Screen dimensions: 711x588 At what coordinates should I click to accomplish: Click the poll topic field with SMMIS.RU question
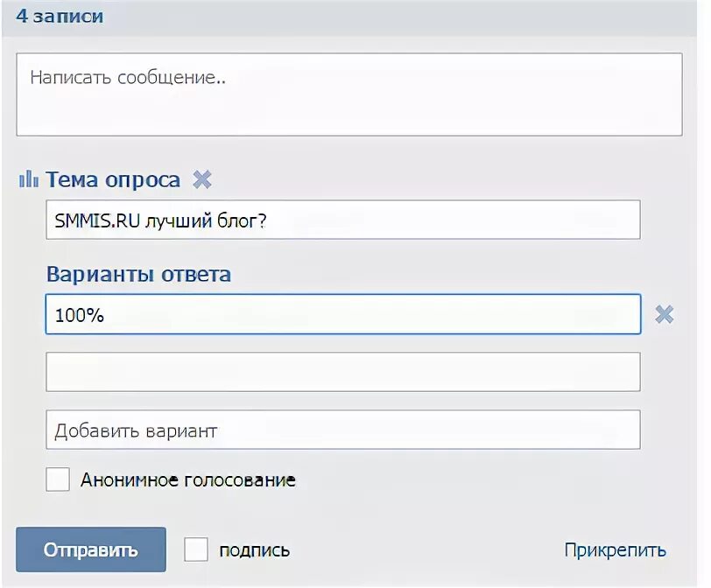click(343, 220)
